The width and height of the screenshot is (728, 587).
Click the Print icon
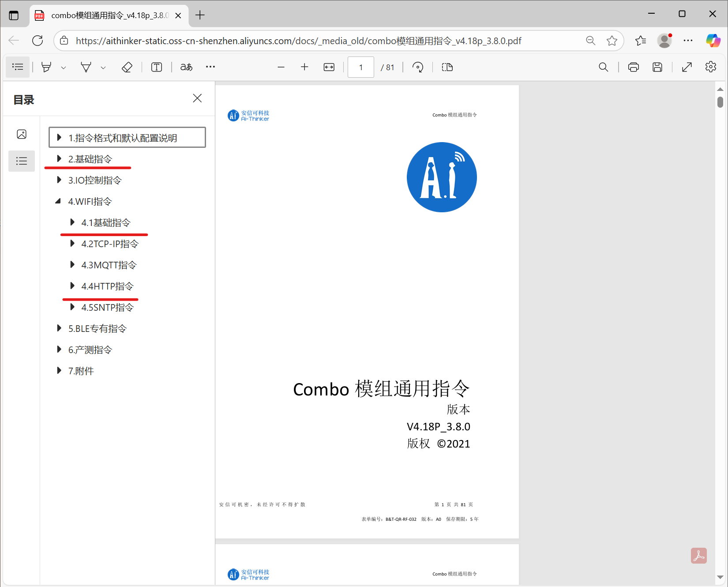pyautogui.click(x=634, y=67)
